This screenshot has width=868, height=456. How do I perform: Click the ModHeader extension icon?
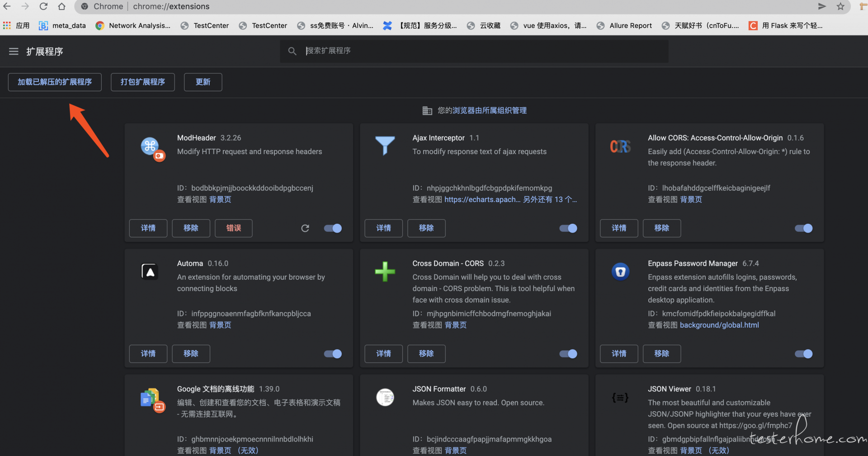coord(152,149)
